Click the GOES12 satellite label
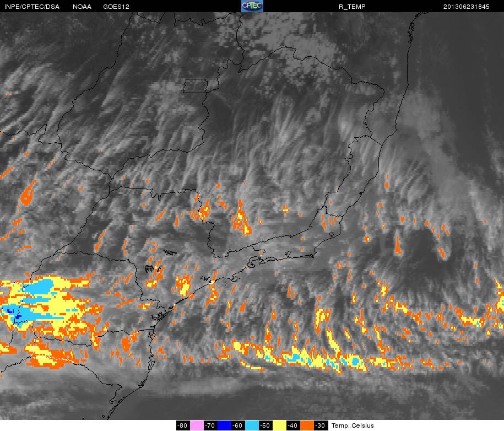Screen dimensions: 504x431 tap(116, 7)
